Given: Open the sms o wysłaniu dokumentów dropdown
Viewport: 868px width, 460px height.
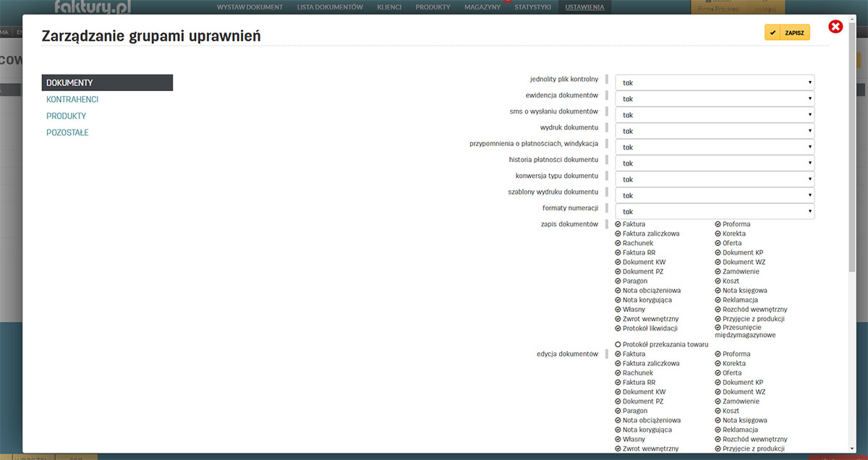Looking at the screenshot, I should point(714,115).
